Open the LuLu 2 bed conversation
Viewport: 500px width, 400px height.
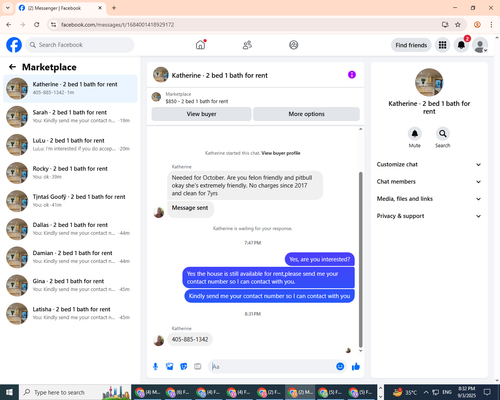pos(70,144)
